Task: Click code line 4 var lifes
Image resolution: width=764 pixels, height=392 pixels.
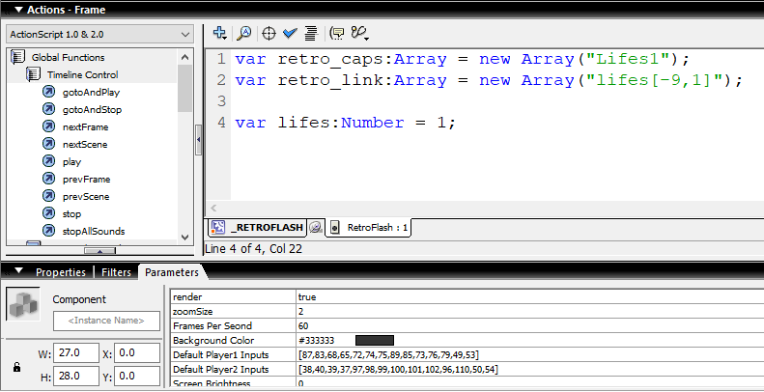Action: [x=345, y=122]
